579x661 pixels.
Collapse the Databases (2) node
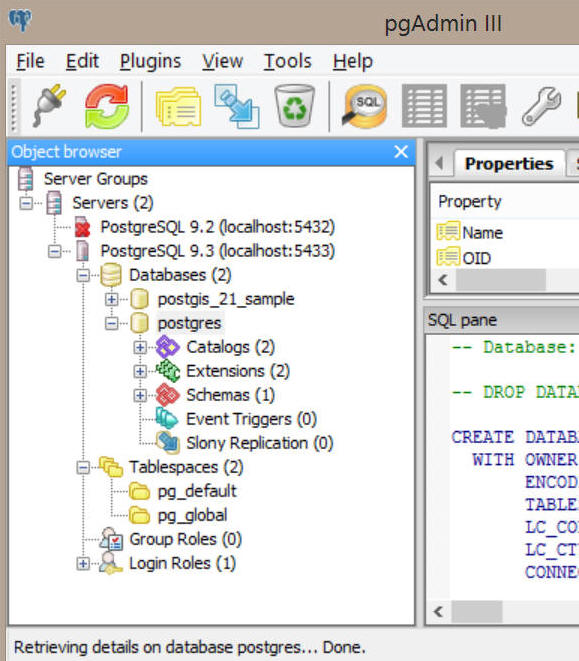coord(83,276)
